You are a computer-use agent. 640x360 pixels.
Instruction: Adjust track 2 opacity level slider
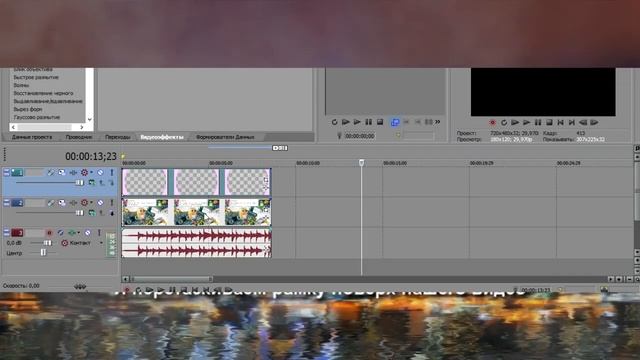pyautogui.click(x=80, y=213)
